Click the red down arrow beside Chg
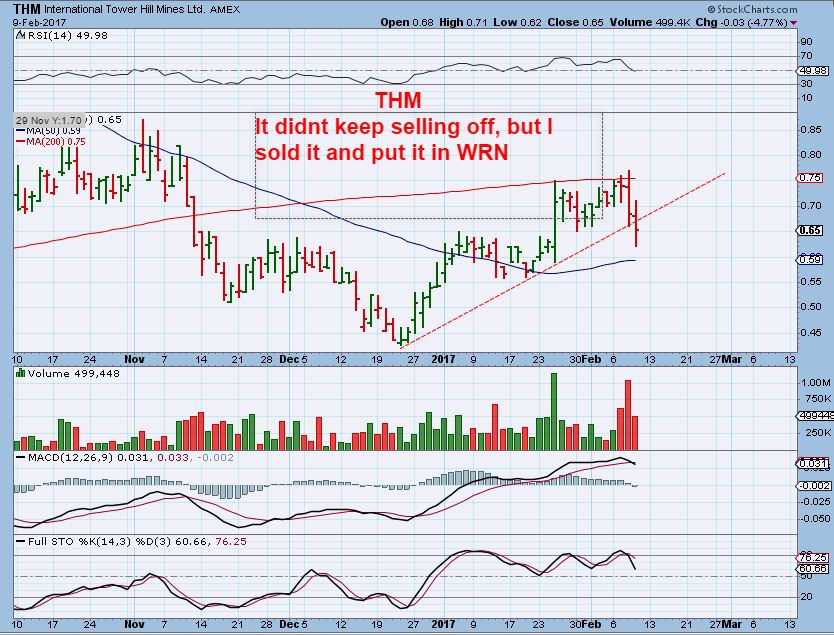The image size is (834, 635). pos(794,23)
